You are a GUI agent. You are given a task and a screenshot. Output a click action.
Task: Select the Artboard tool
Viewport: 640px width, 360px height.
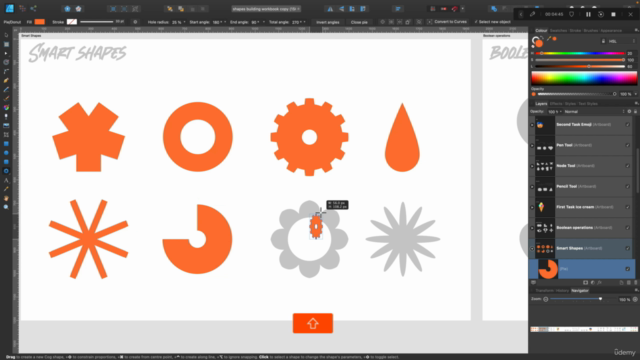tap(6, 44)
